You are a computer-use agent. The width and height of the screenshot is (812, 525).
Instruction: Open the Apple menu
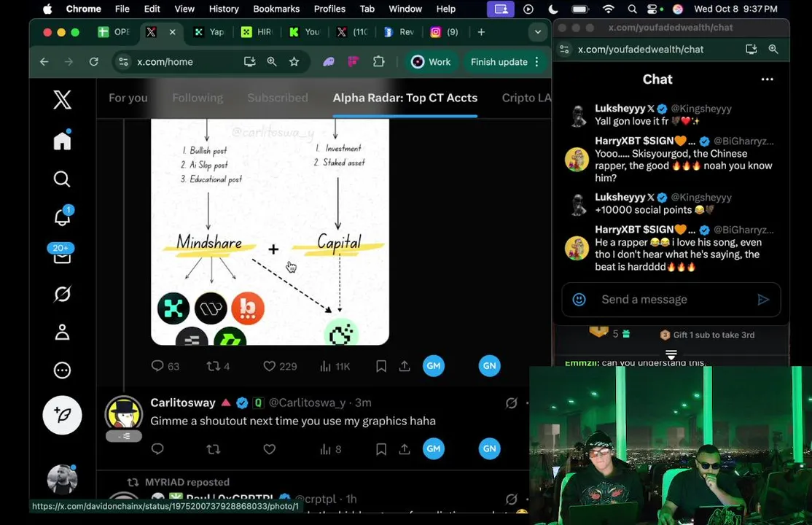[47, 9]
